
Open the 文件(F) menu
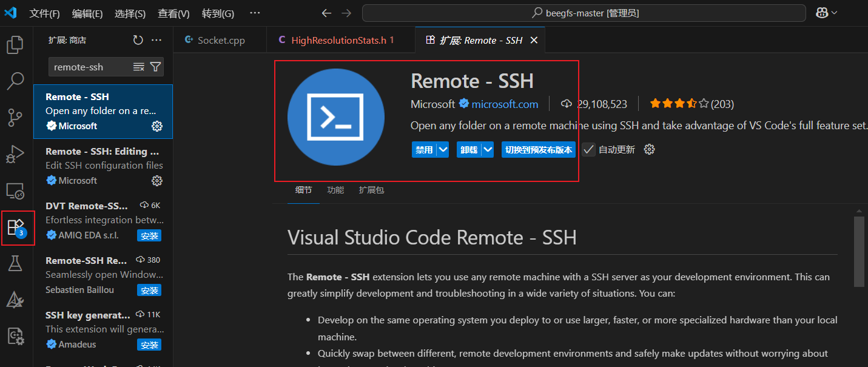[x=44, y=13]
